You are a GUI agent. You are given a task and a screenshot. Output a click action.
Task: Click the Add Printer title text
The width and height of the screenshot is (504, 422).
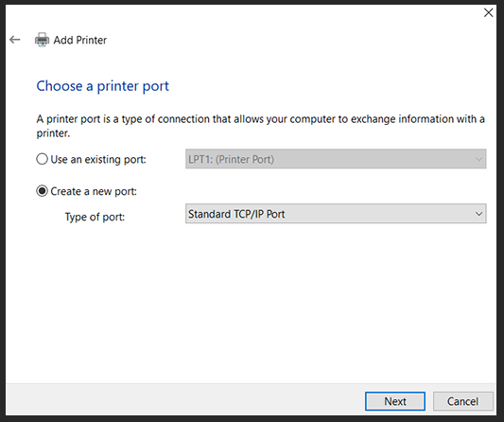(x=80, y=40)
